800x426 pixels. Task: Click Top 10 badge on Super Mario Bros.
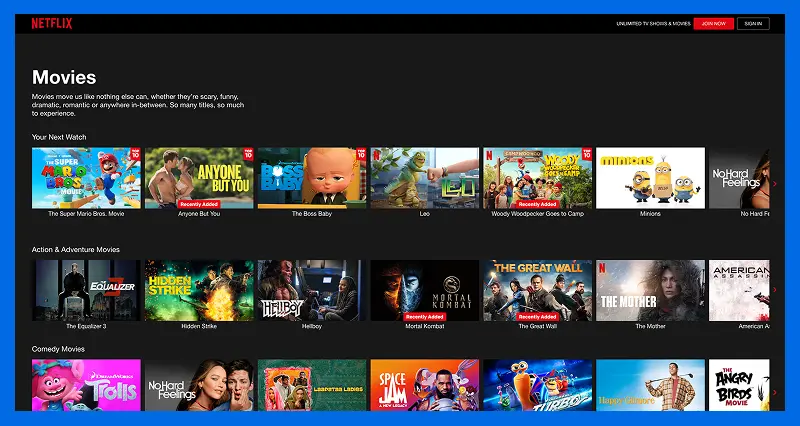(x=135, y=154)
